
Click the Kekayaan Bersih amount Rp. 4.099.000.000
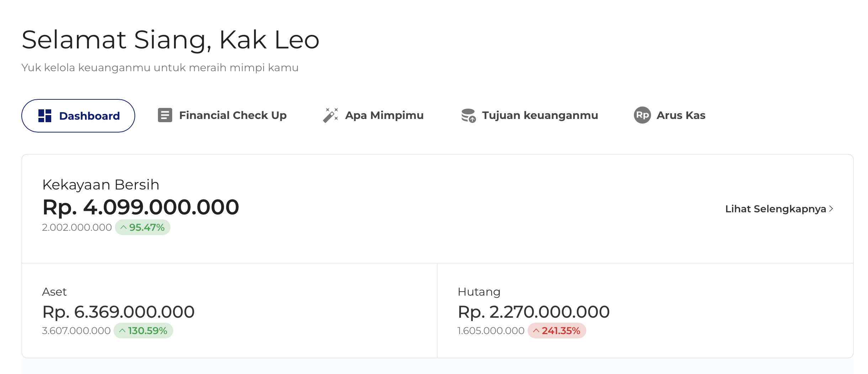coord(141,207)
